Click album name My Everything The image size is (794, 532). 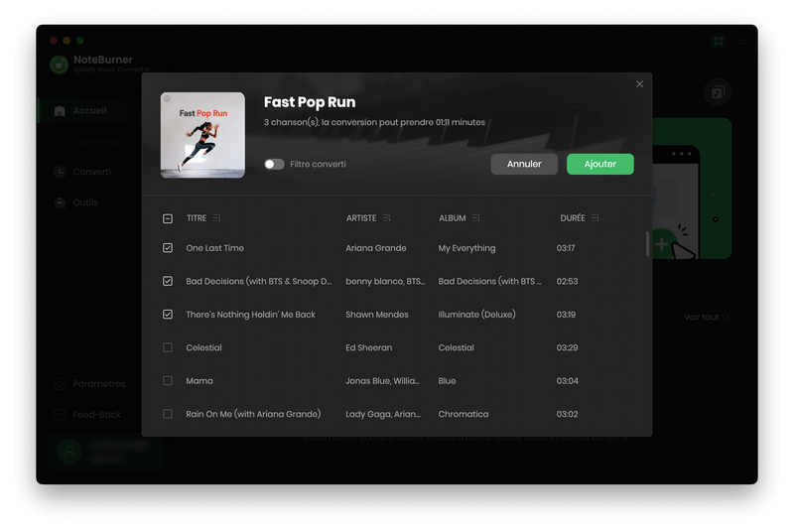[466, 248]
